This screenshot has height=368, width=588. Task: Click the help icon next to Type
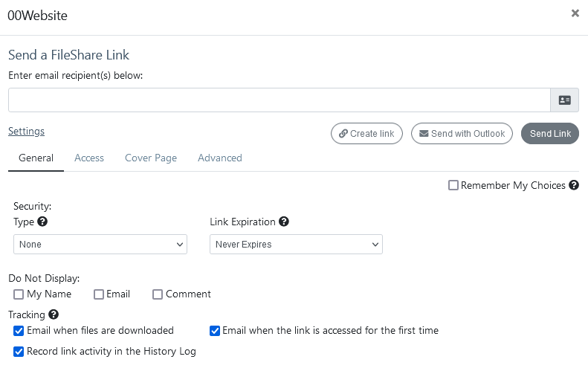[42, 222]
